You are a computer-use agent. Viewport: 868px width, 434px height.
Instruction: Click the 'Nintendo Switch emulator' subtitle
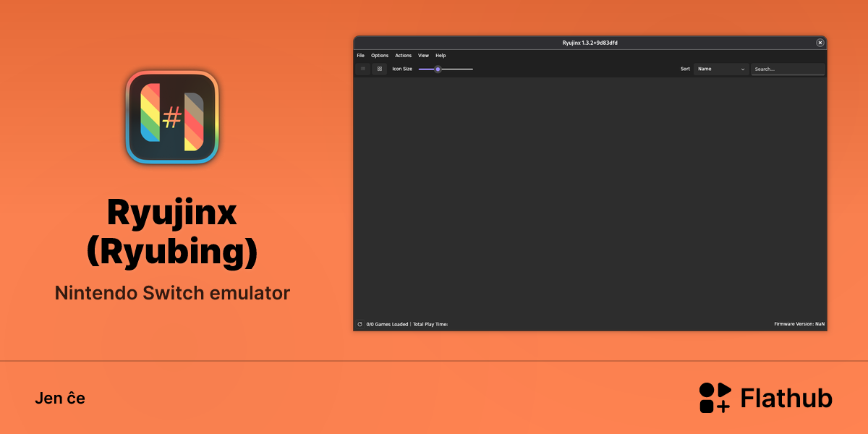(x=172, y=293)
